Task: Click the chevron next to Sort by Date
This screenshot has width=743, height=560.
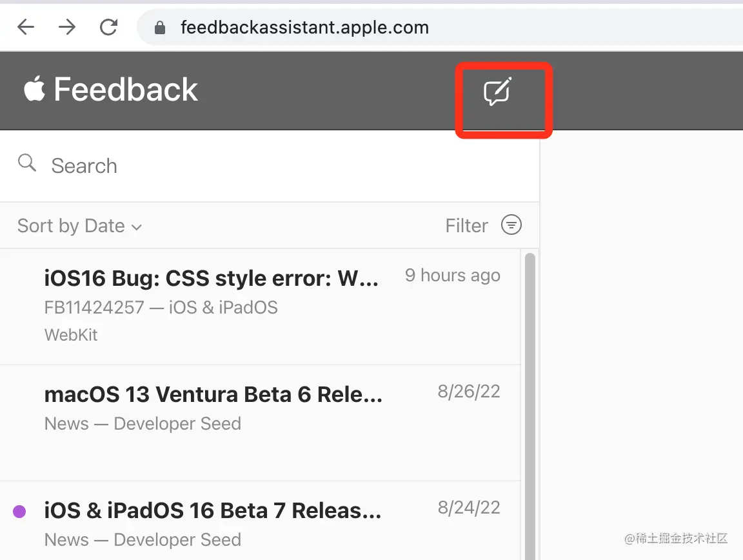Action: pos(136,227)
